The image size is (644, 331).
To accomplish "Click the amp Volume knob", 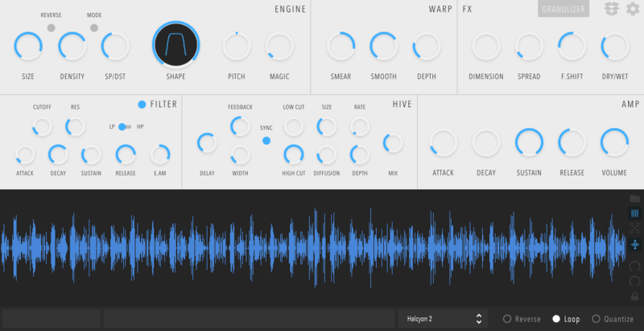I will coord(615,143).
